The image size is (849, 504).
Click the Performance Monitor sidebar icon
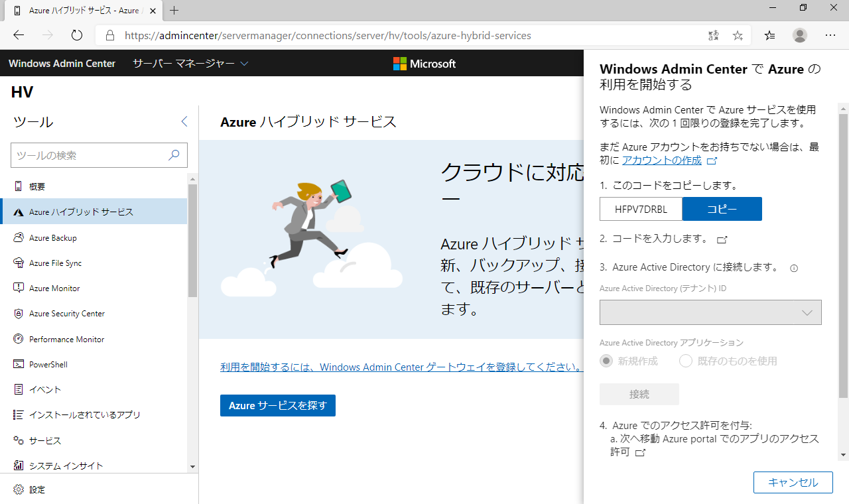coord(18,339)
